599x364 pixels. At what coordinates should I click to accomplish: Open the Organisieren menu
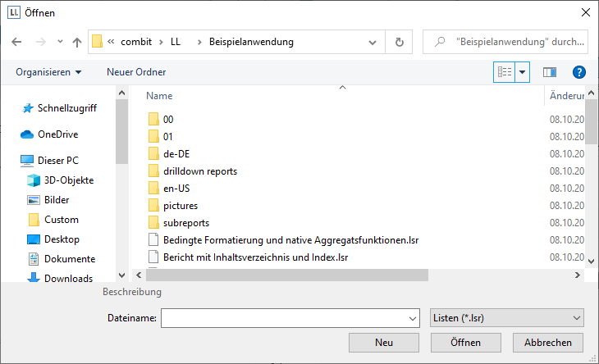tap(48, 72)
